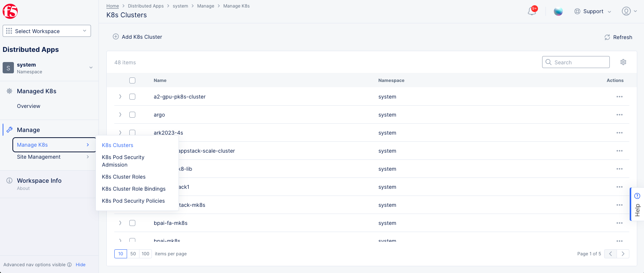Image resolution: width=644 pixels, height=273 pixels.
Task: Click Add K8s Cluster button
Action: [x=138, y=37]
